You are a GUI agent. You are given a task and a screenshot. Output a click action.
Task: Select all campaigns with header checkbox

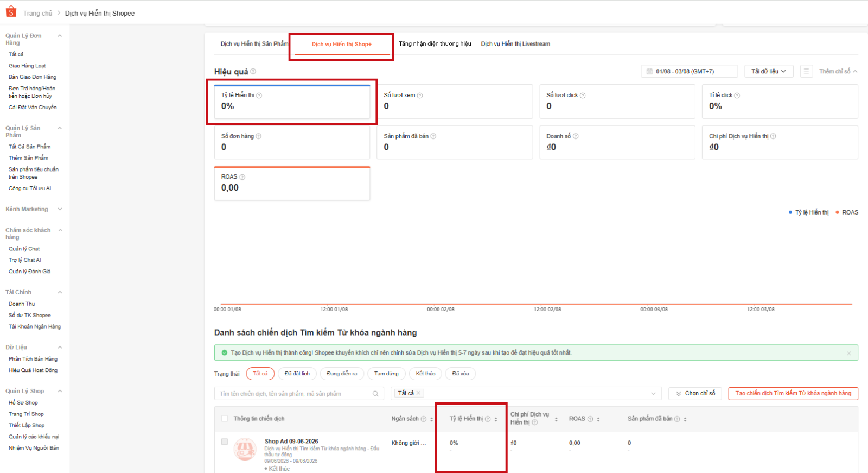coord(225,419)
